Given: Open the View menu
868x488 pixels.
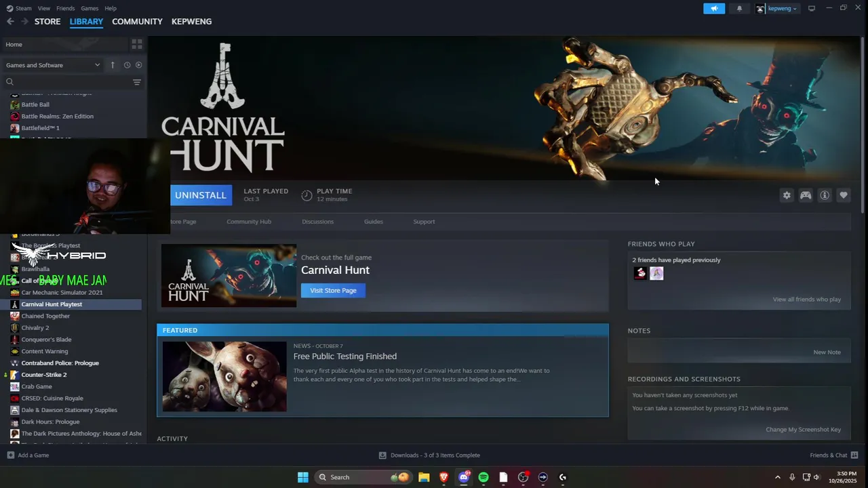Looking at the screenshot, I should tap(44, 8).
